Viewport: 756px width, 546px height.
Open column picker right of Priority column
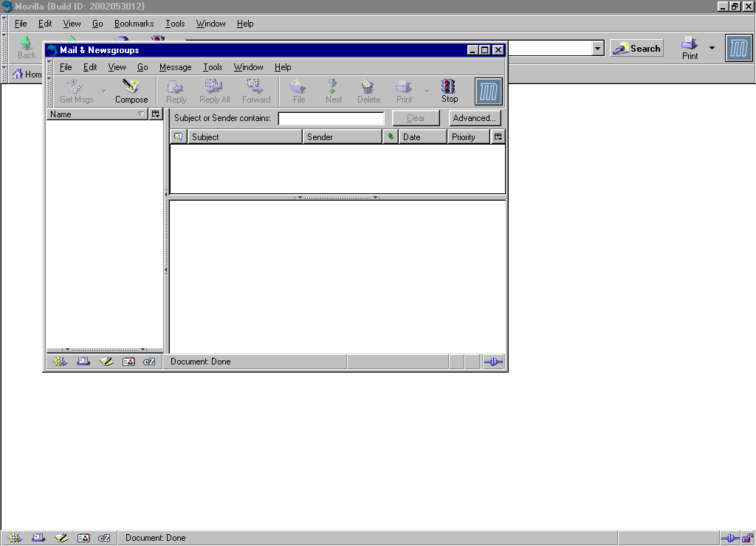pos(498,136)
